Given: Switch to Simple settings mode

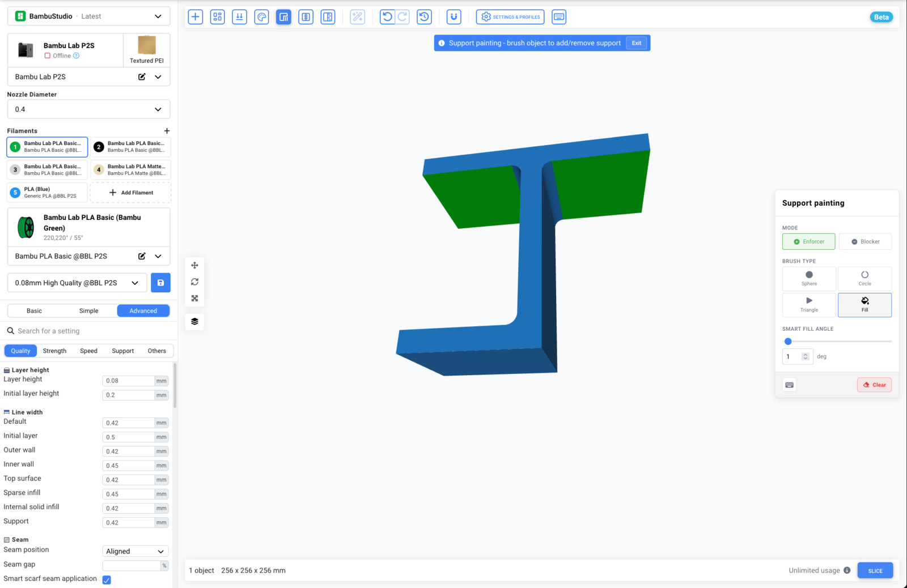Looking at the screenshot, I should tap(89, 310).
